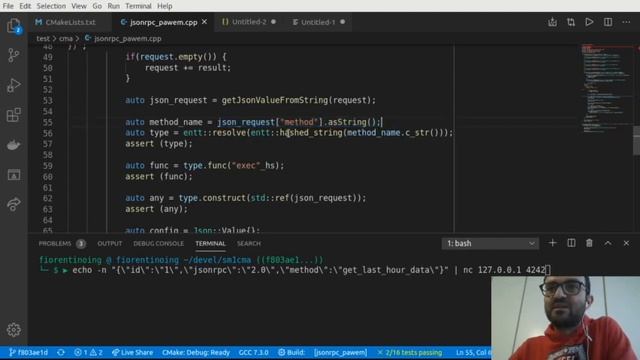Close the bottom panel
This screenshot has width=640, height=360.
626,243
